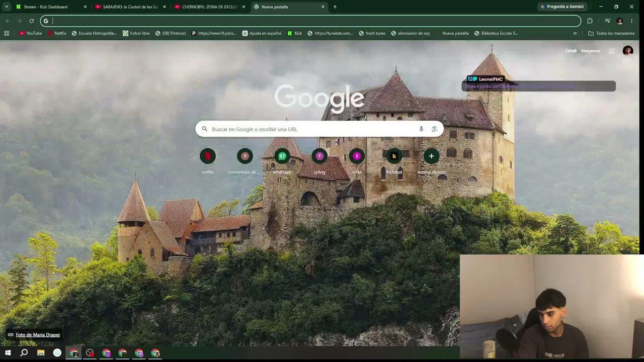Screen dimensions: 644x362
Task: Open File Explorer from the taskbar
Action: (41, 353)
